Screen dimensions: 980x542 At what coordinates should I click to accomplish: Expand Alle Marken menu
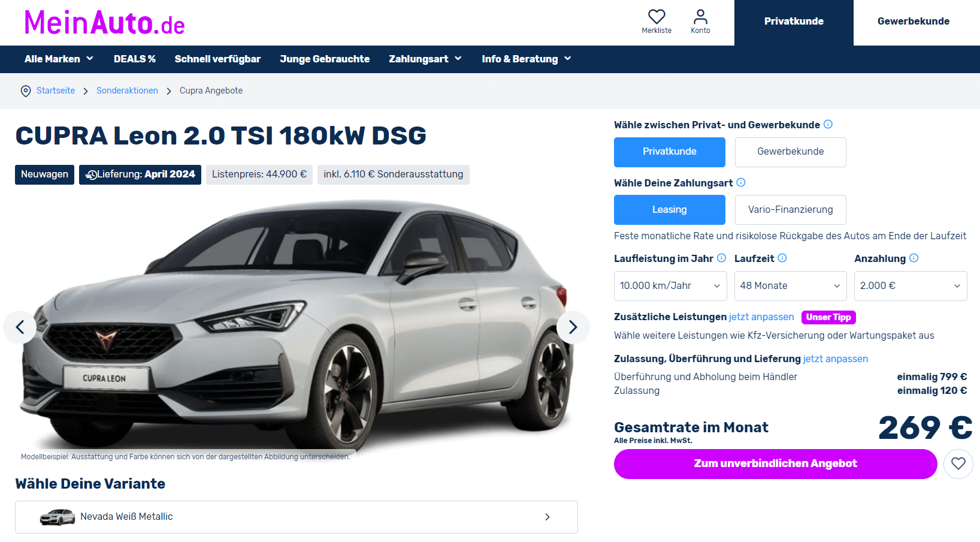[x=59, y=59]
